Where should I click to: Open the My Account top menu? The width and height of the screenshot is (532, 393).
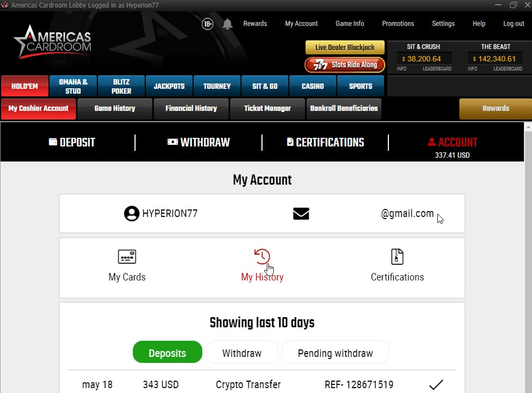(301, 24)
